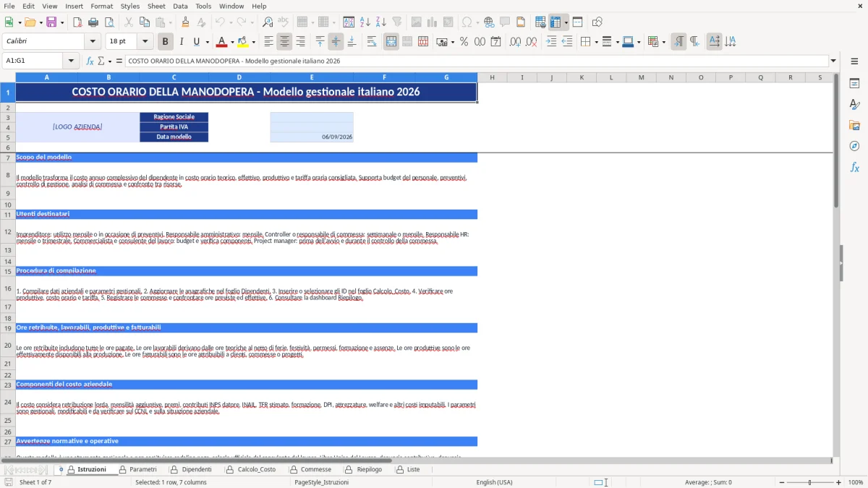Open sidebar Navigator compass icon
This screenshot has height=488, width=868.
[x=854, y=146]
